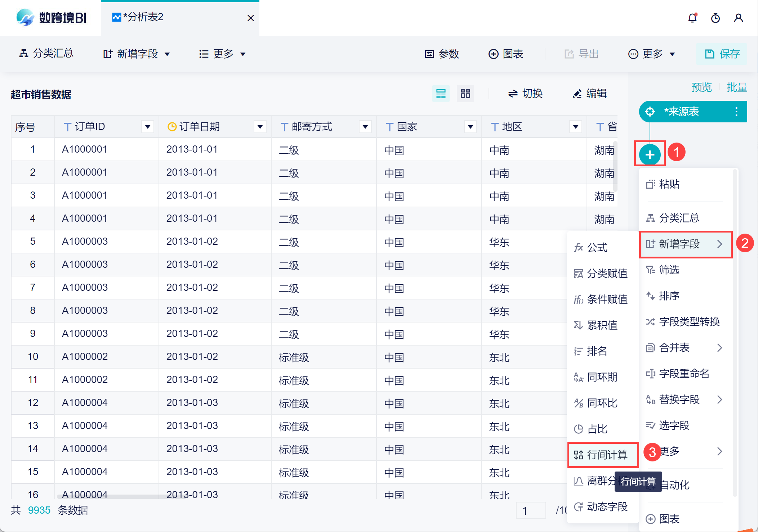Click the Switch (切换) toggle button
This screenshot has width=758, height=532.
[x=525, y=94]
